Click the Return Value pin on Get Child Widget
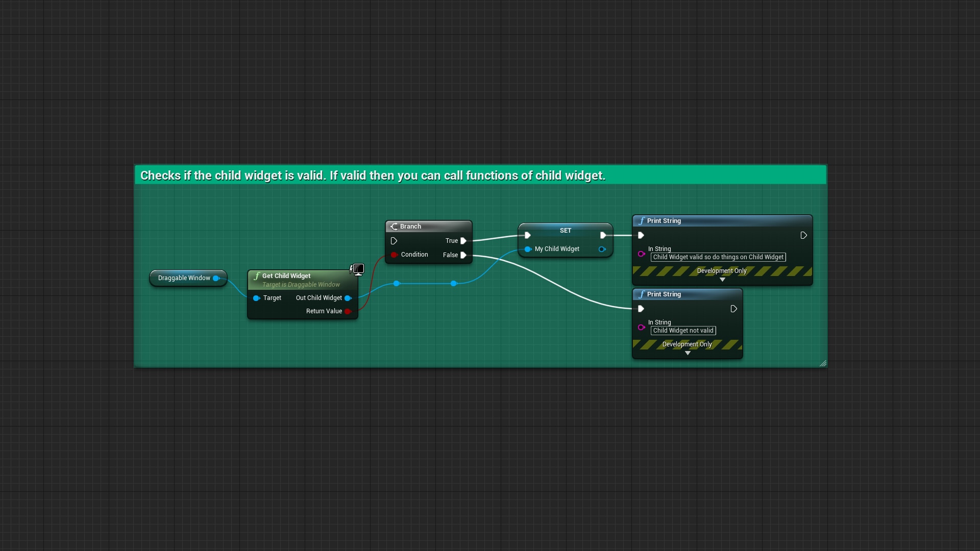Screen dimensions: 980x551 349,311
